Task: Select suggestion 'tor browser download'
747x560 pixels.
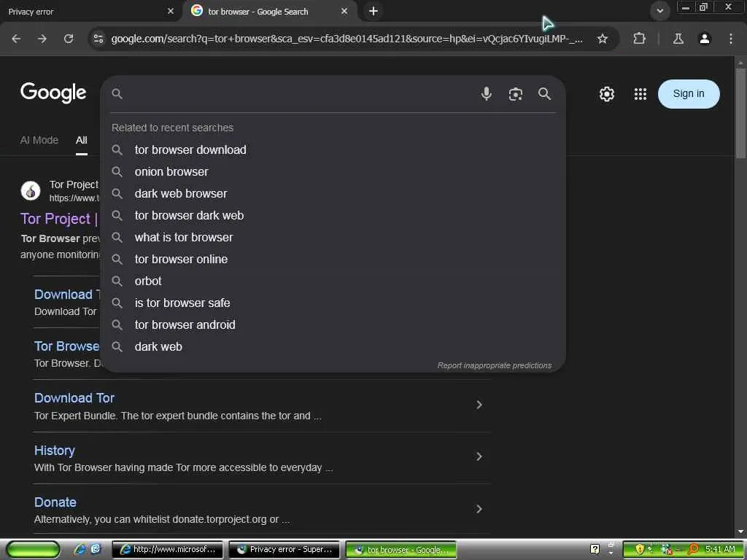Action: point(333,149)
